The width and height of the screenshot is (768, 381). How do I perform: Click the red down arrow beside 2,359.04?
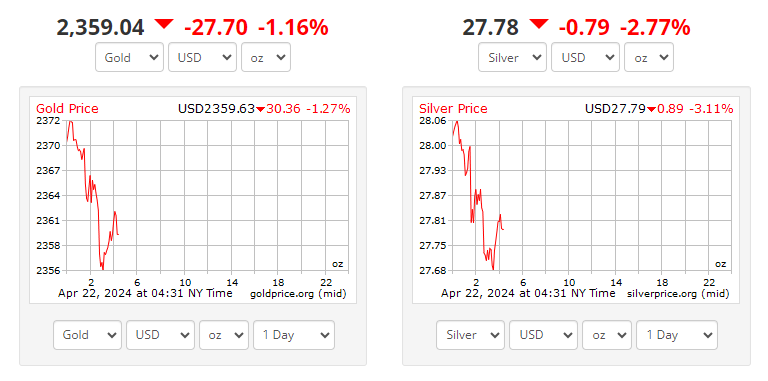(164, 24)
